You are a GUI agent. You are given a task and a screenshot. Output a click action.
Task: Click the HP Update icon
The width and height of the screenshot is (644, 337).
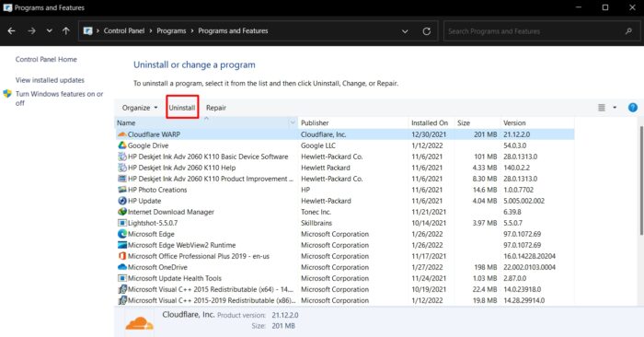[122, 201]
